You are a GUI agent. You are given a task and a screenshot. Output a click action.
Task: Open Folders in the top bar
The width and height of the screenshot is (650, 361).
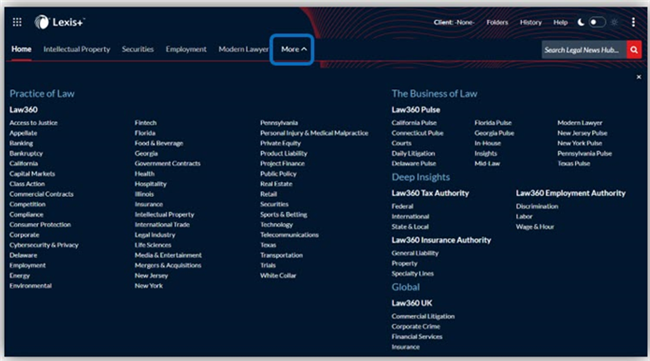tap(497, 22)
